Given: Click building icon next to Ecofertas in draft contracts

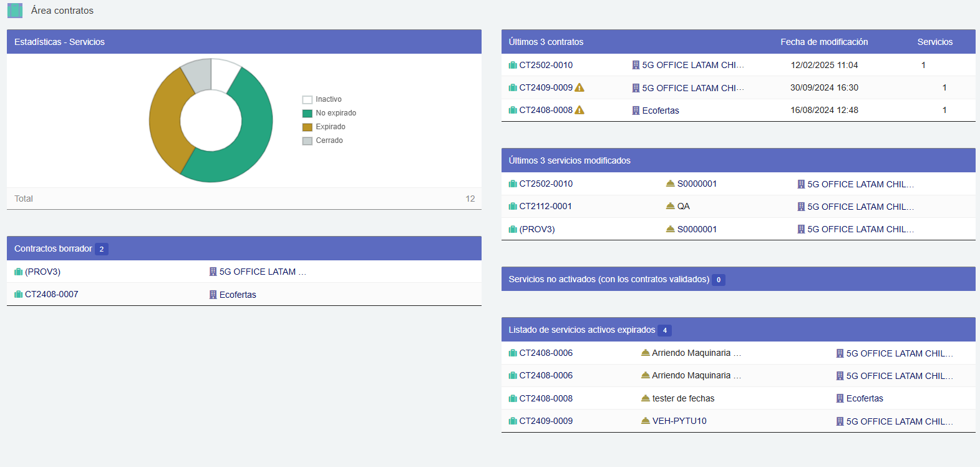Looking at the screenshot, I should point(213,295).
